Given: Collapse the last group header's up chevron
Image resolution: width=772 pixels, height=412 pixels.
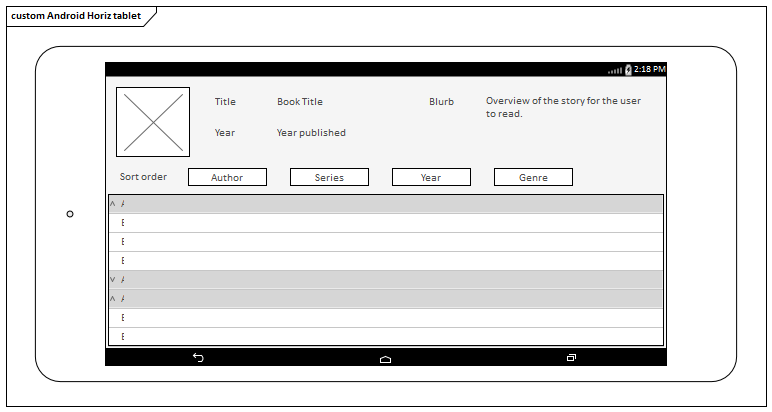Looking at the screenshot, I should 112,299.
